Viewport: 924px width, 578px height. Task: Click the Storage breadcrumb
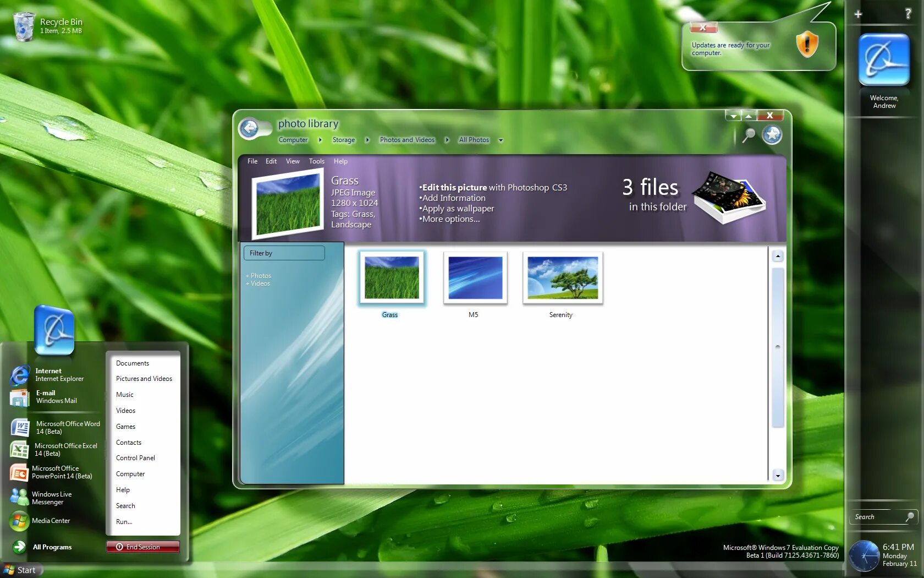tap(344, 140)
